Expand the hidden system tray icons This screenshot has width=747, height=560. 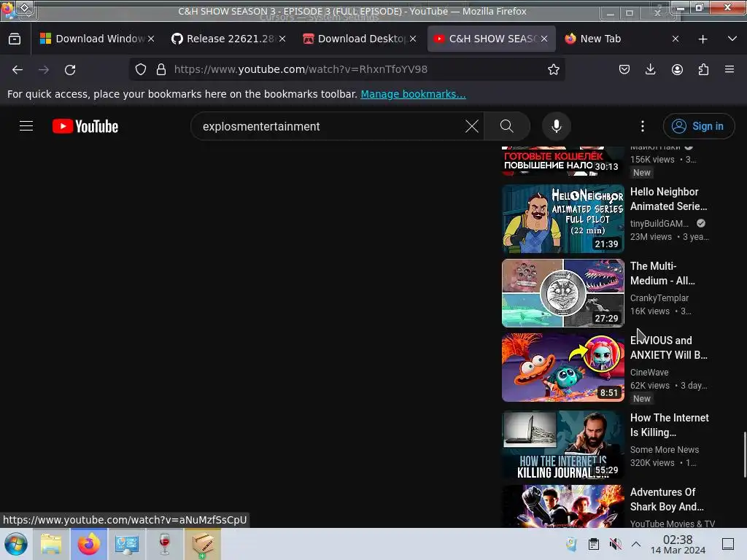pos(636,544)
